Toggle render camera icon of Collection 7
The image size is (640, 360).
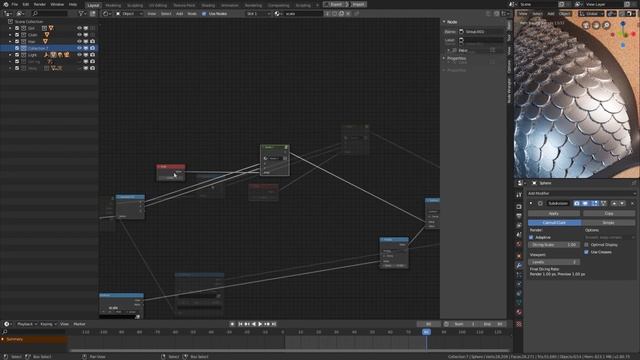[93, 48]
